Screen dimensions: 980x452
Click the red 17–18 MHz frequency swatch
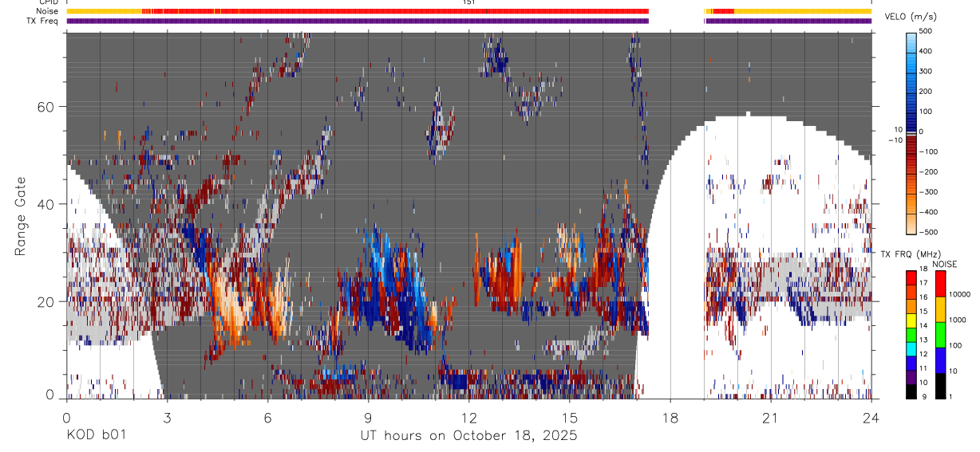911,277
